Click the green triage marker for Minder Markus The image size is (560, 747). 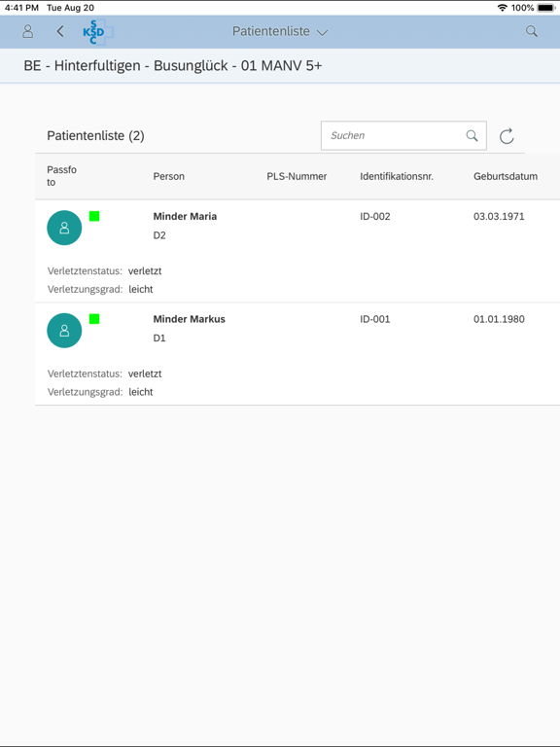[94, 319]
